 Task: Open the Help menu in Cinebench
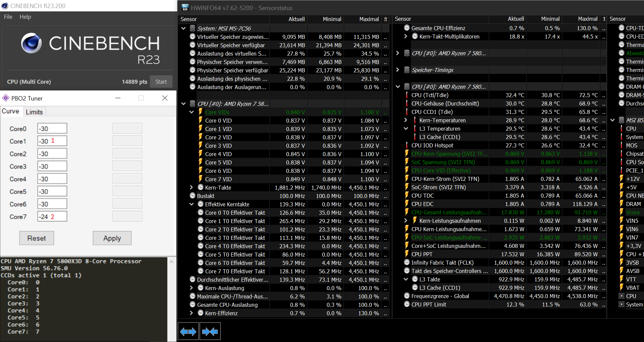25,17
